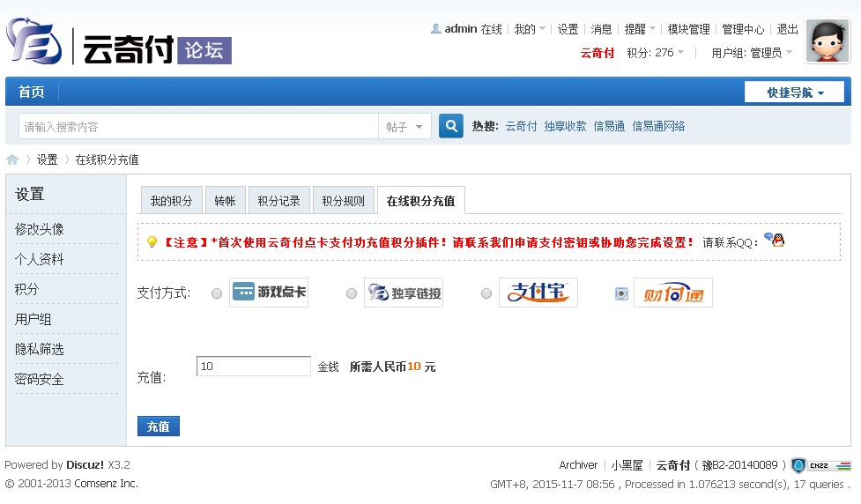Click hot search term 信易通网络
This screenshot has height=504, width=861.
(658, 126)
